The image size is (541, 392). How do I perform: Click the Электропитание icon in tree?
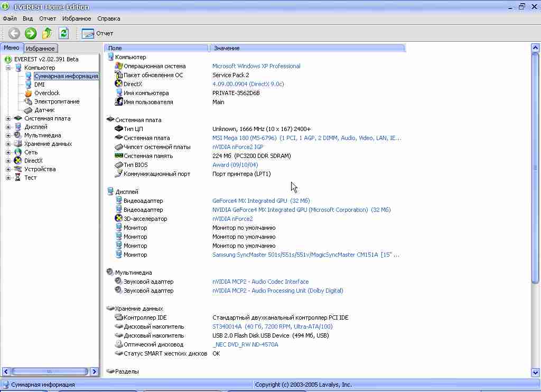(x=29, y=101)
